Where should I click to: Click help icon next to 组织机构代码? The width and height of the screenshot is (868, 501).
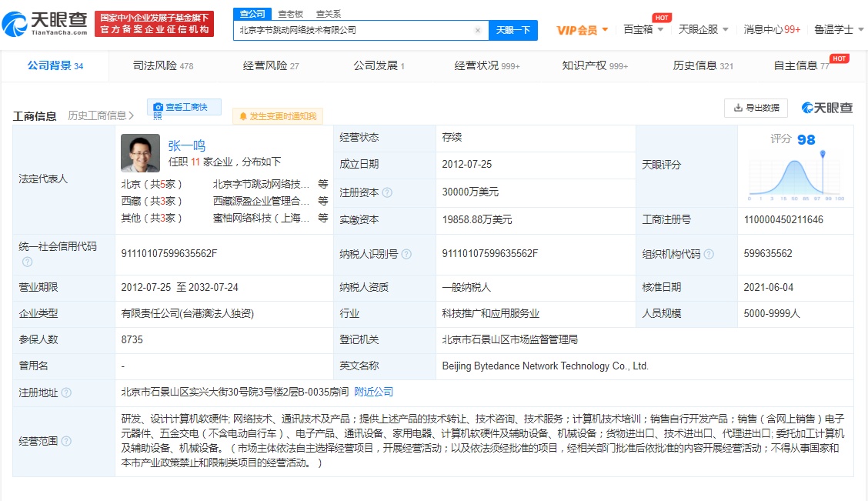click(x=709, y=254)
